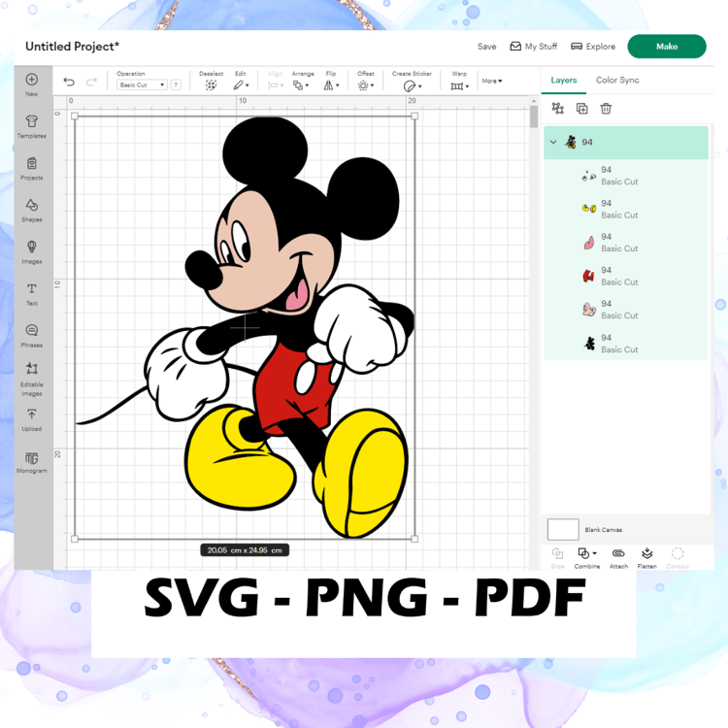Open the Flip dropdown
The image size is (728, 728).
coord(331,85)
